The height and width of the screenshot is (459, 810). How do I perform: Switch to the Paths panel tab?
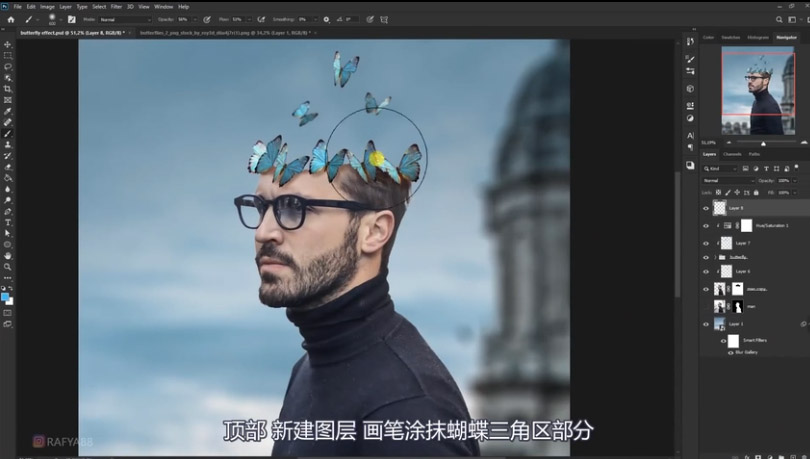click(x=754, y=154)
